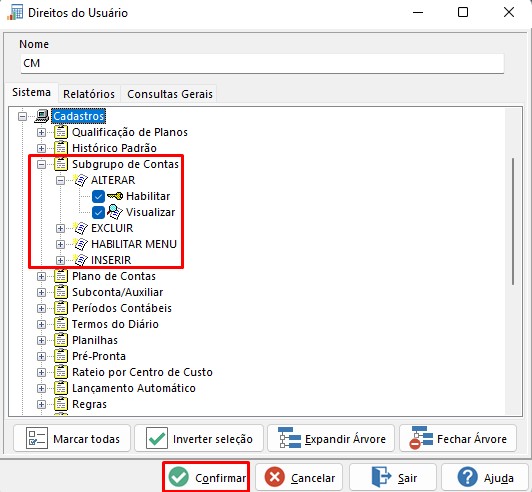Collapse the ALTERAR node

click(60, 180)
